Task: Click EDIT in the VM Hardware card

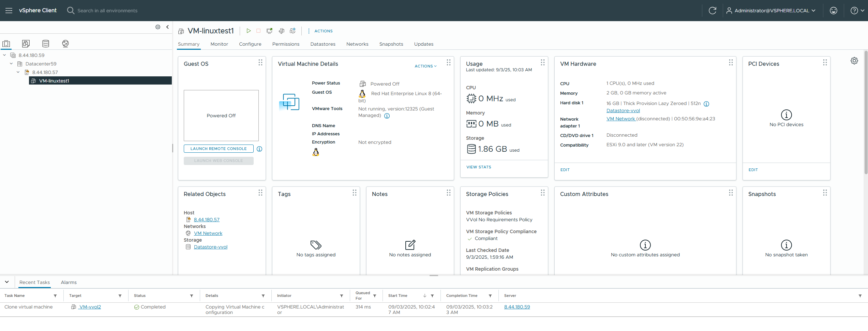Action: pos(565,170)
